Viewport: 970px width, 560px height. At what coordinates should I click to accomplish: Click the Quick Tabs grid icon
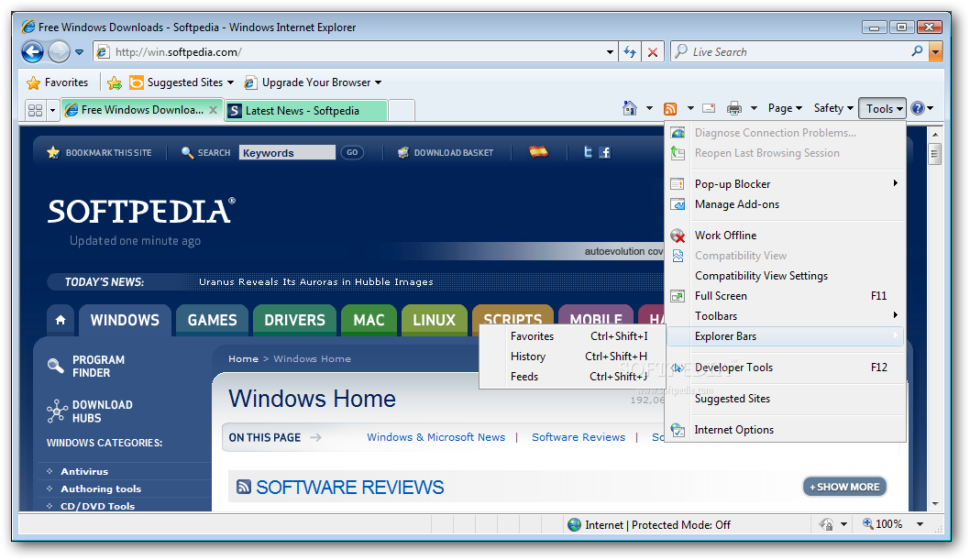(x=35, y=110)
